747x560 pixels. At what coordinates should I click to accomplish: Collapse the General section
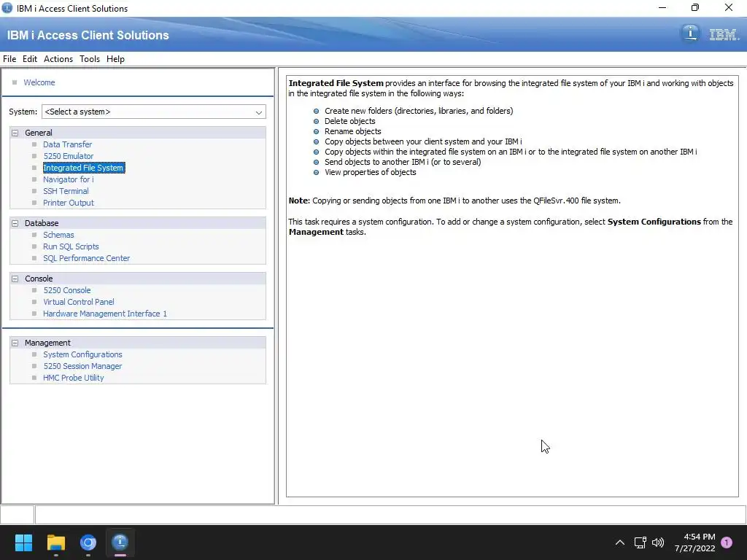point(15,133)
